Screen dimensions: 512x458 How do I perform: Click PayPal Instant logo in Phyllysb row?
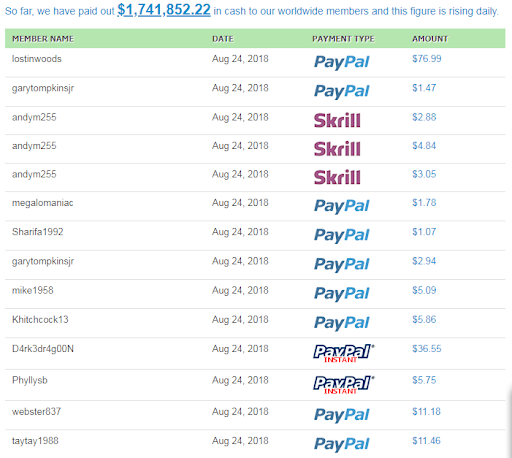[x=344, y=385]
